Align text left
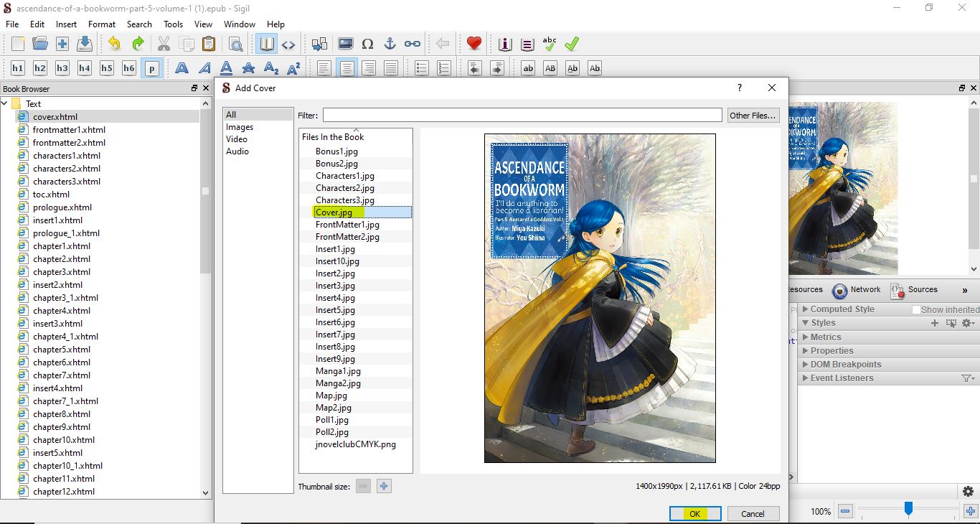The width and height of the screenshot is (980, 524). pyautogui.click(x=324, y=68)
